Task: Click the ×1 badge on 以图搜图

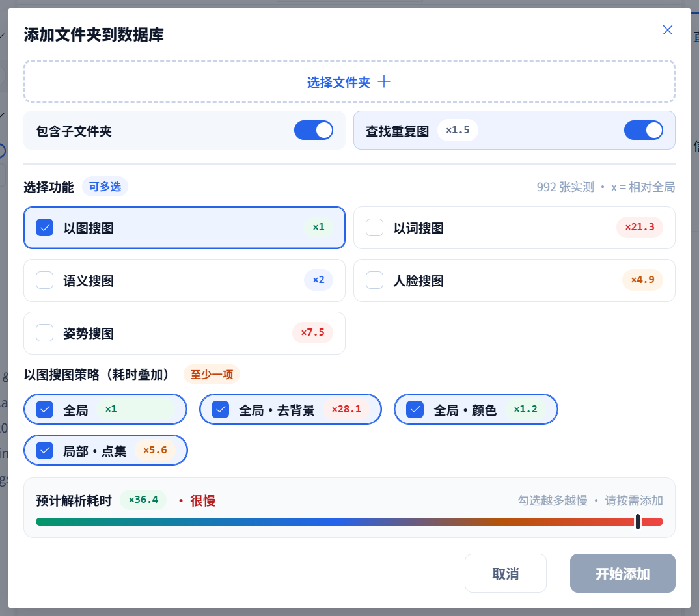Action: 318,227
